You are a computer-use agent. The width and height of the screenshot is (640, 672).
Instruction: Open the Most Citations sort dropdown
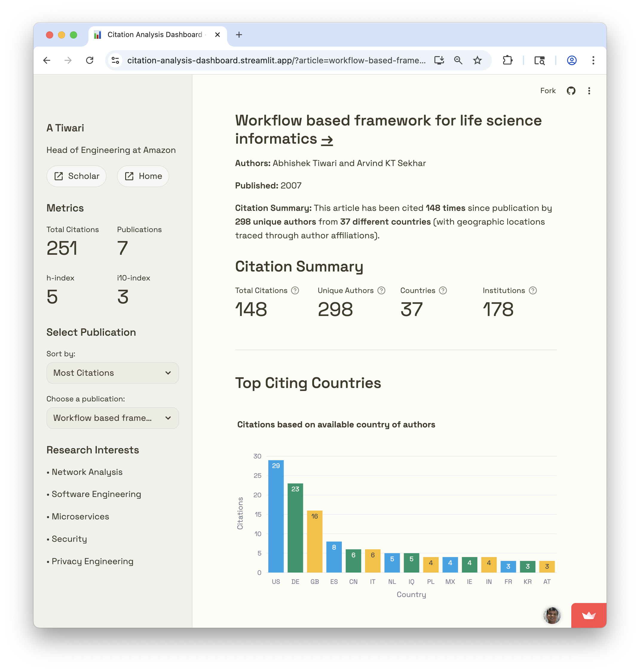pyautogui.click(x=113, y=373)
